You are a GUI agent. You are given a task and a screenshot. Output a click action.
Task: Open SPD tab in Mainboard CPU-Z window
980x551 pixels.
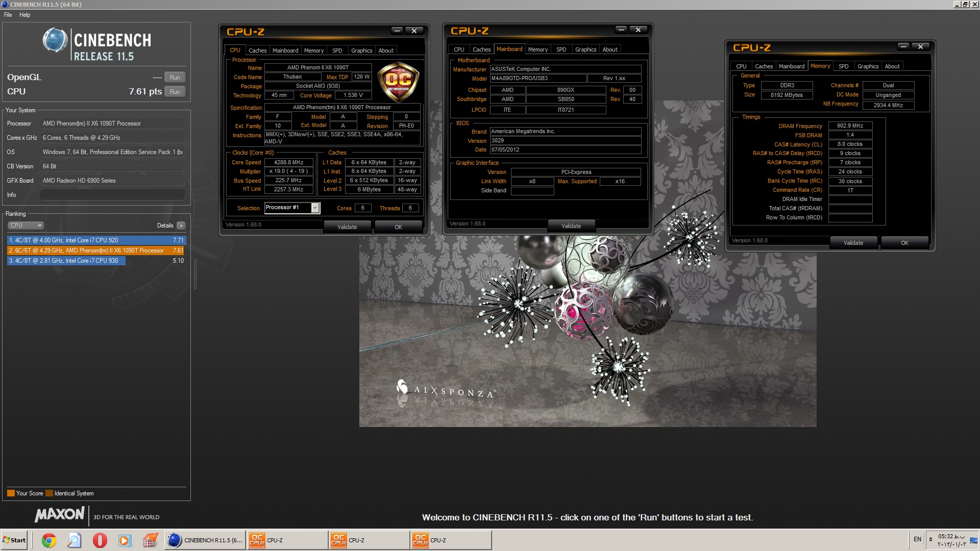pos(561,49)
